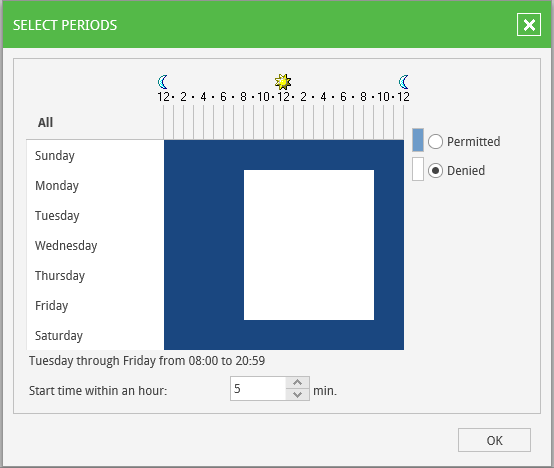Select the Monday row label
The image size is (554, 468).
click(x=57, y=185)
